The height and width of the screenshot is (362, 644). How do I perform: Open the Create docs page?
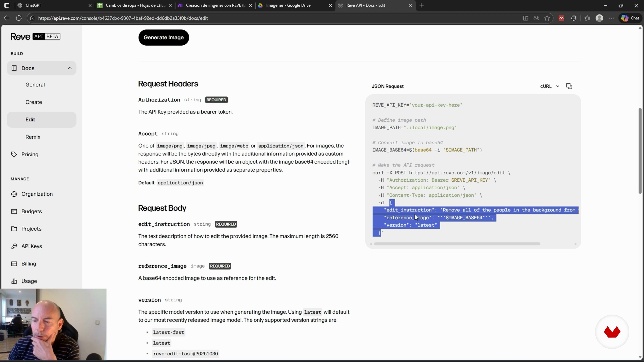34,102
